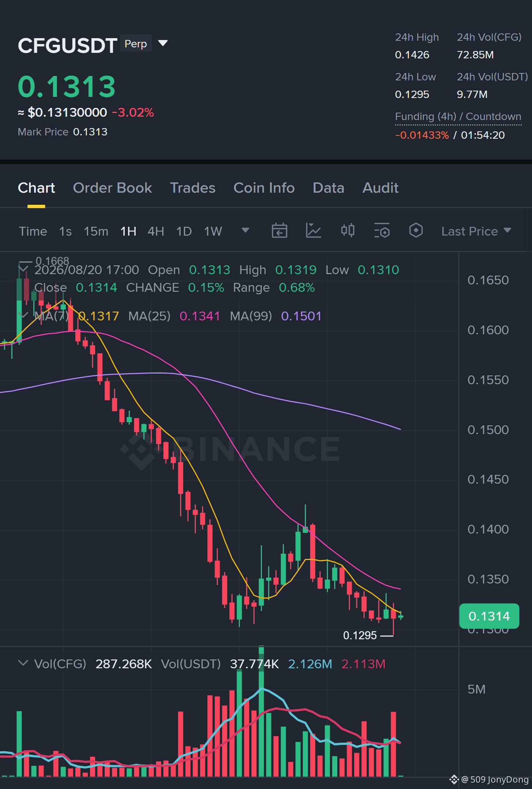Tap the hexagon chart preferences icon
The height and width of the screenshot is (789, 532).
click(x=416, y=230)
